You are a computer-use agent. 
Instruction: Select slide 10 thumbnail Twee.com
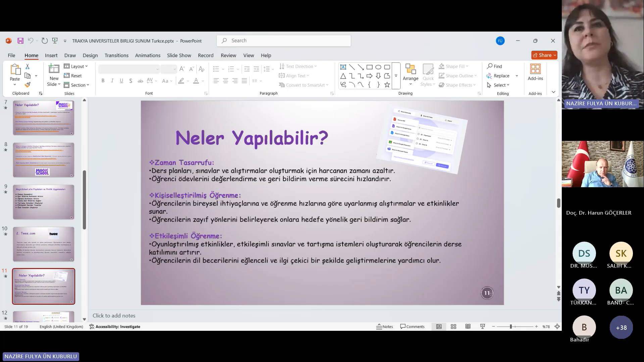[44, 244]
